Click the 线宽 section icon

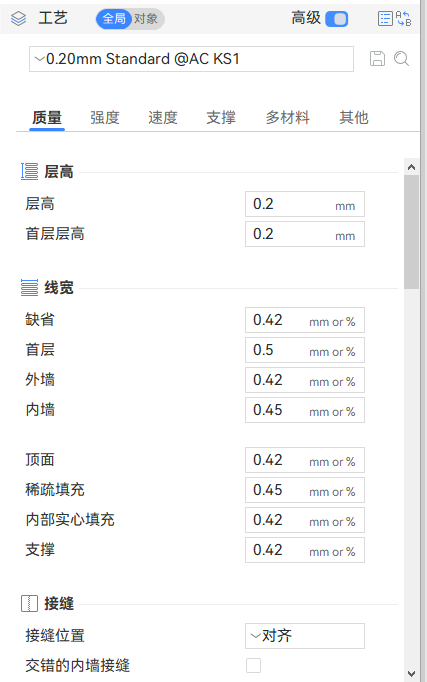coord(29,288)
